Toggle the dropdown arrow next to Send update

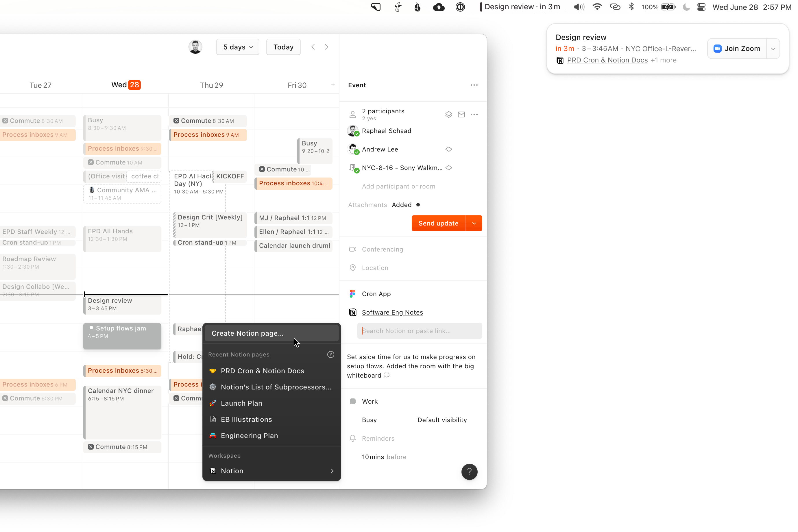pyautogui.click(x=474, y=223)
